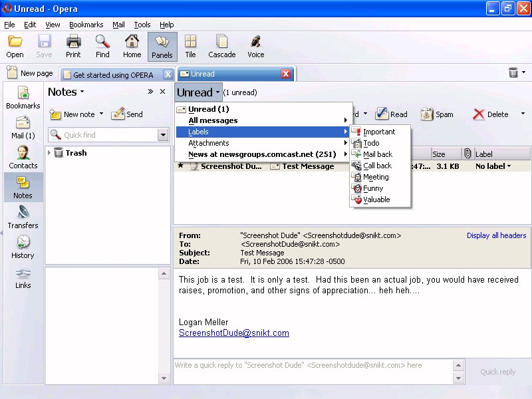This screenshot has height=399, width=532.
Task: Select Important from Labels submenu
Action: point(379,132)
